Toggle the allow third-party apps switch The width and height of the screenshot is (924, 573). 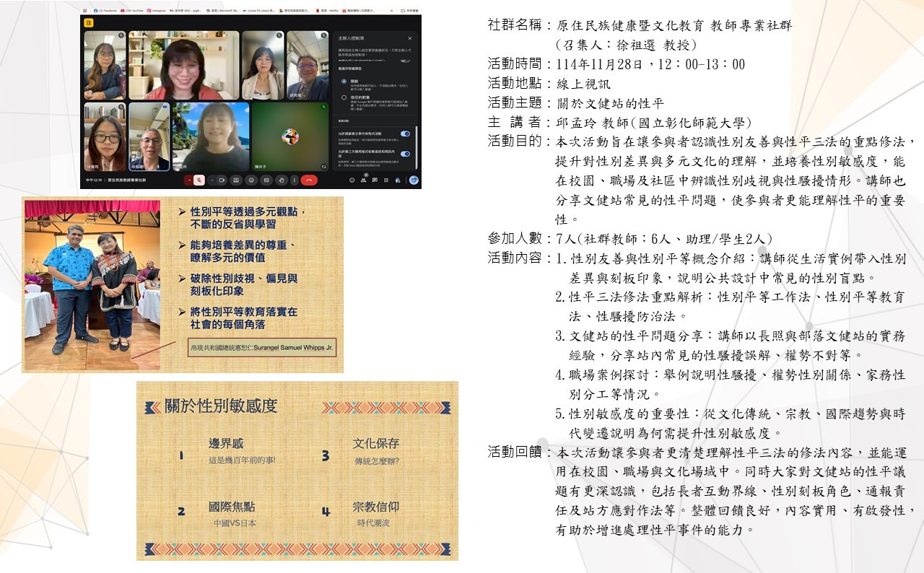pyautogui.click(x=405, y=154)
